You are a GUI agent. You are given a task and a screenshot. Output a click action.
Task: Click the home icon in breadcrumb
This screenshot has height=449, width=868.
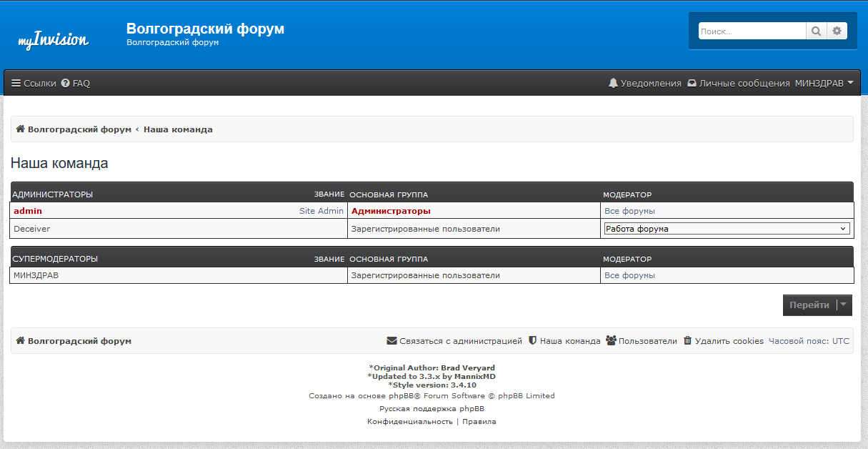[21, 129]
